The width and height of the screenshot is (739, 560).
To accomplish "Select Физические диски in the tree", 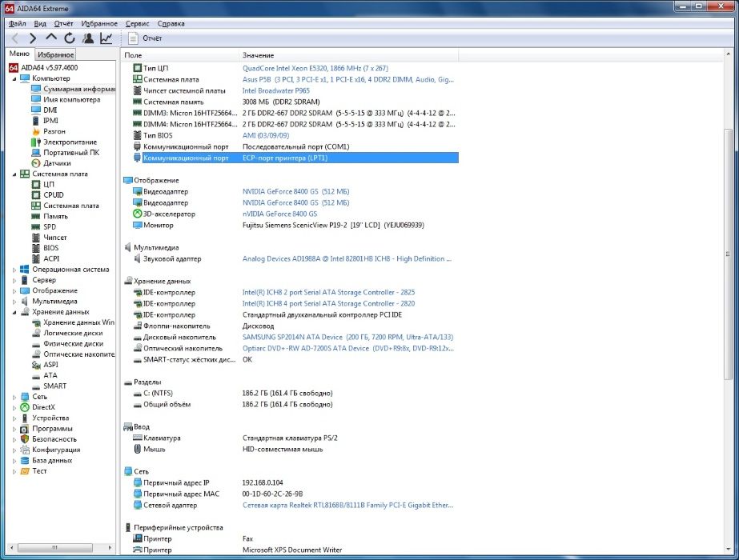I will 73,344.
